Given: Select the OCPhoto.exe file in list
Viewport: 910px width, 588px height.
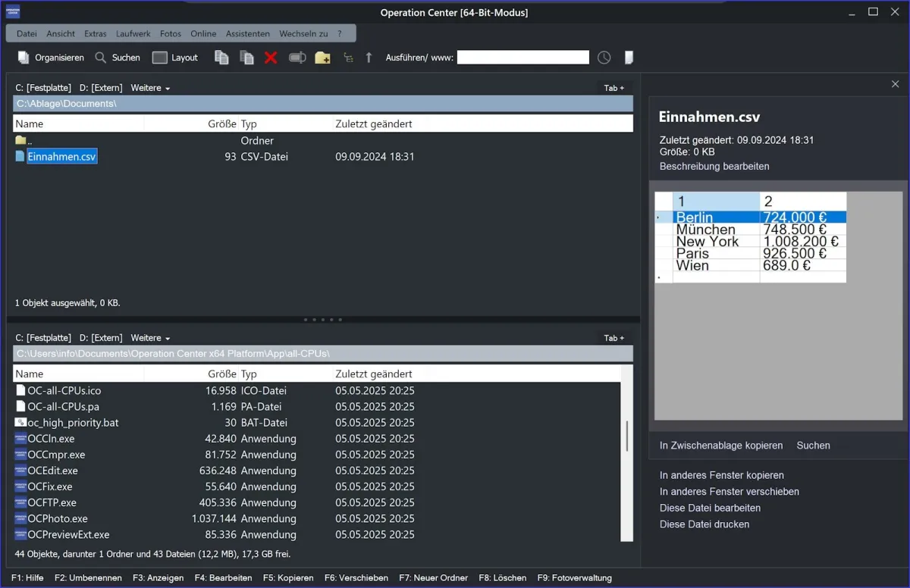Looking at the screenshot, I should [58, 519].
